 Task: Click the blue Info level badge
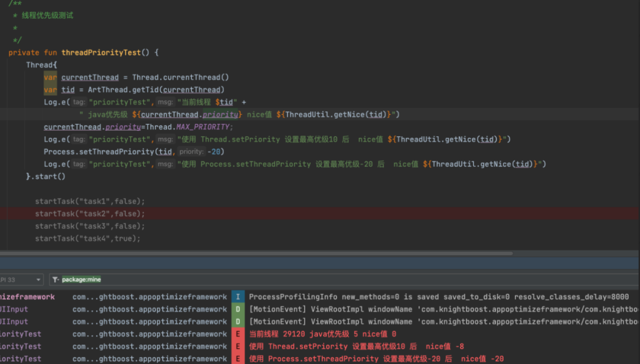237,297
